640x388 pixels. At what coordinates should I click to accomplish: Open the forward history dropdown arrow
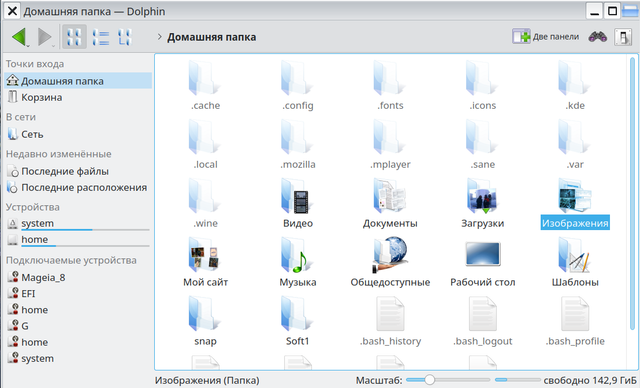click(x=53, y=46)
